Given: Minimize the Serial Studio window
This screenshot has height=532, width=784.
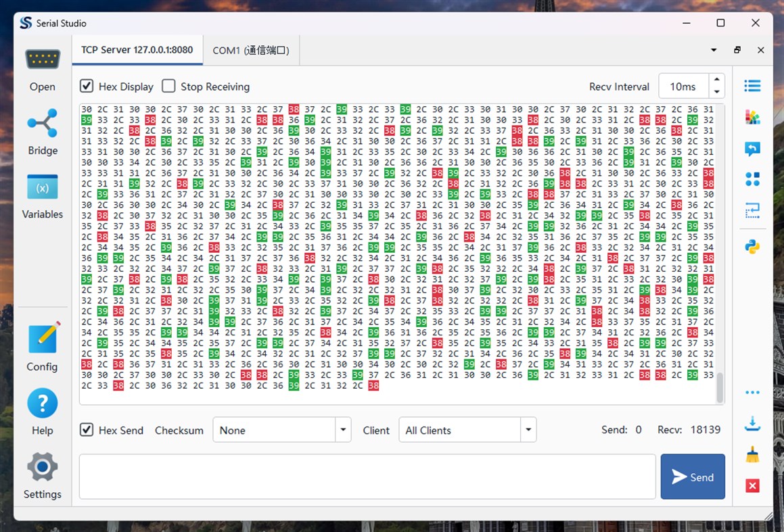Looking at the screenshot, I should pos(687,23).
